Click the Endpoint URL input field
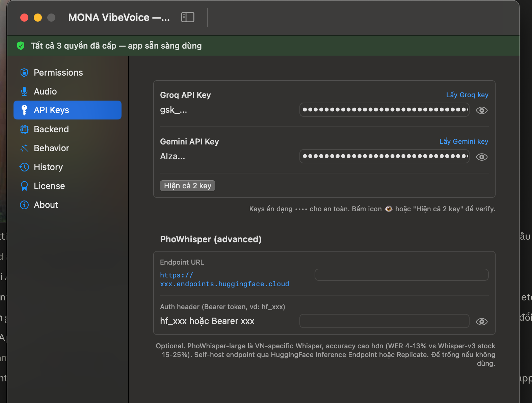The image size is (532, 403). coord(402,275)
